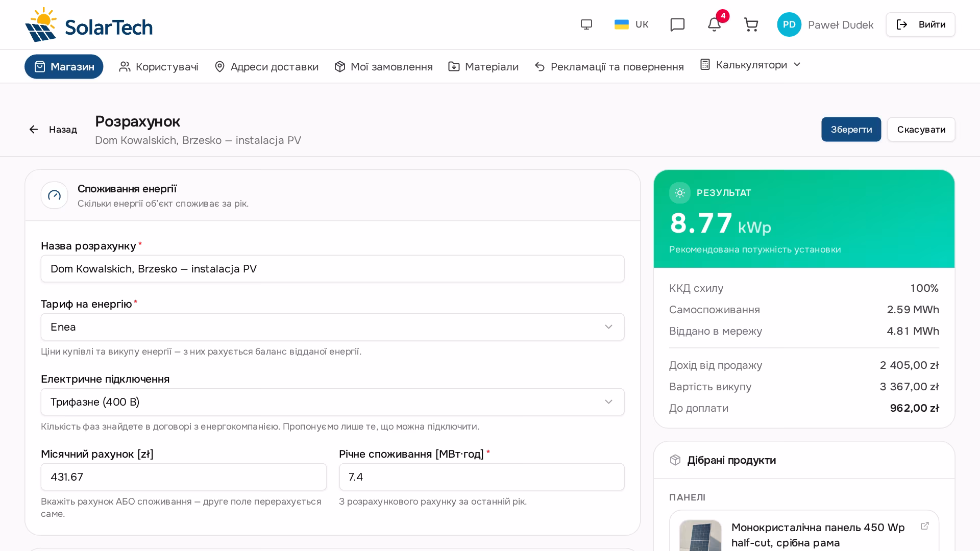This screenshot has width=980, height=551.
Task: Open the Матеріали section
Action: (x=483, y=66)
